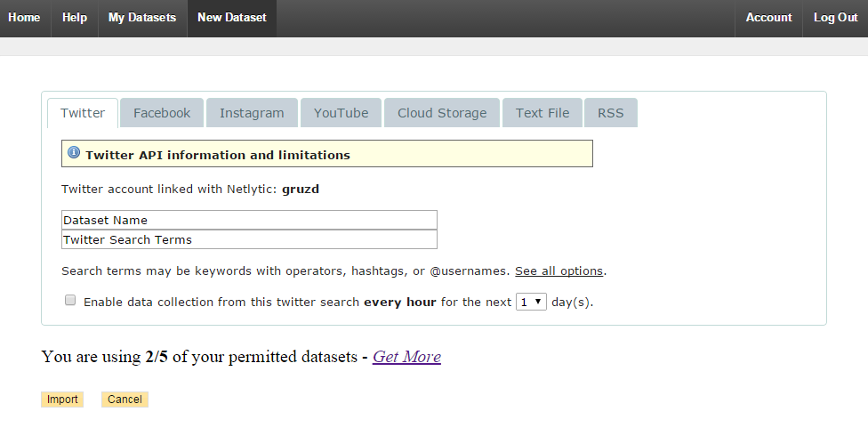This screenshot has width=868, height=436.
Task: Open the days dropdown selector
Action: (x=531, y=302)
